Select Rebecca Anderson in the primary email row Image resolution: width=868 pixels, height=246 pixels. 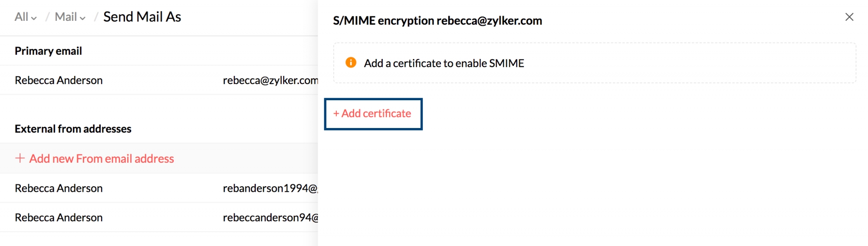coord(59,80)
